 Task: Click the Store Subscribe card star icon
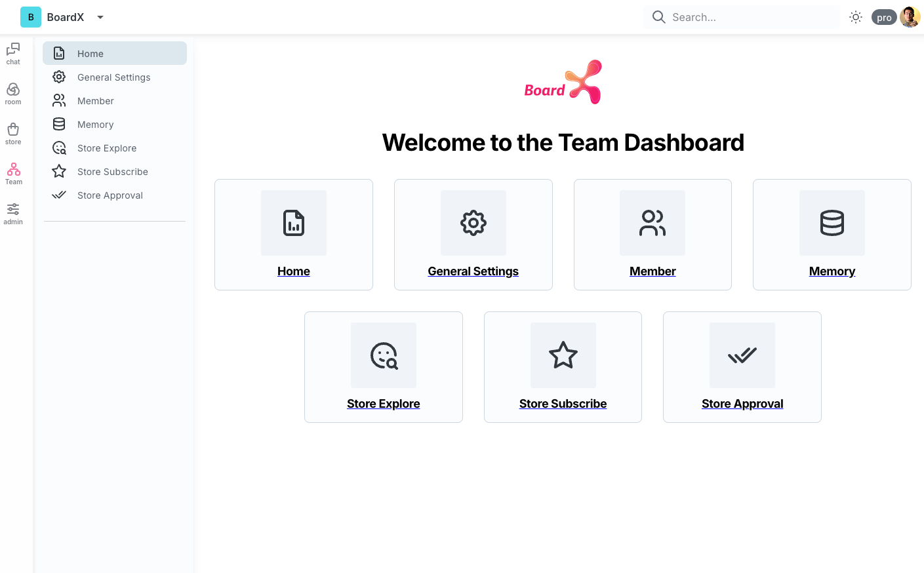(x=563, y=355)
